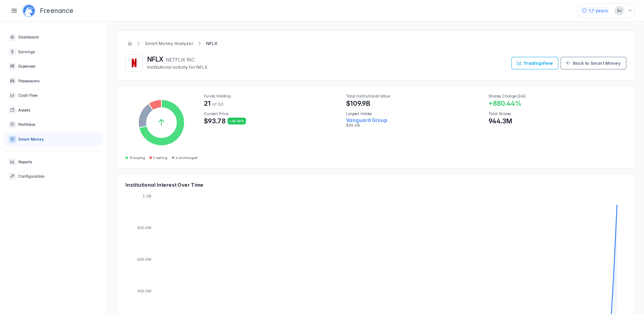Click the SJ user avatar
This screenshot has width=644, height=314.
(619, 10)
